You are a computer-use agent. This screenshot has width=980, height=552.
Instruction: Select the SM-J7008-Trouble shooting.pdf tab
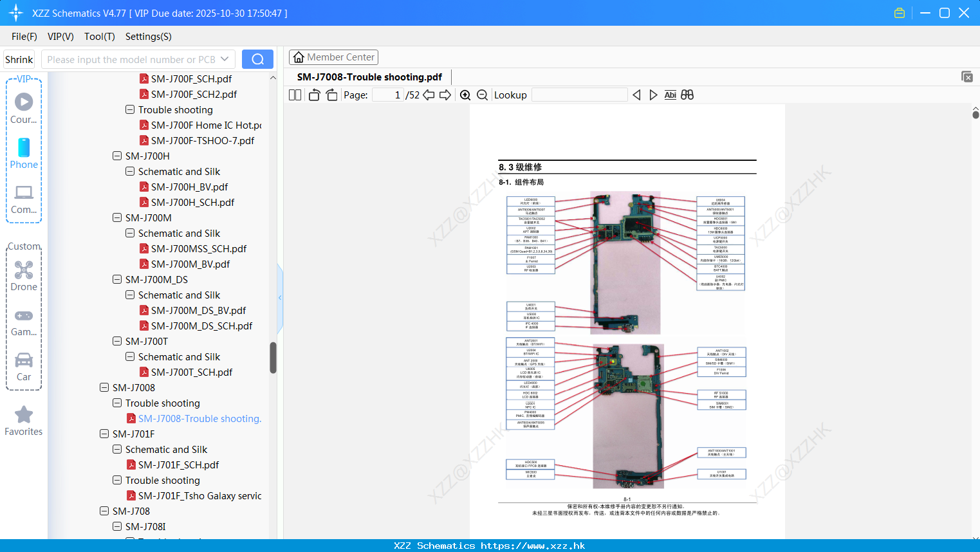[369, 77]
